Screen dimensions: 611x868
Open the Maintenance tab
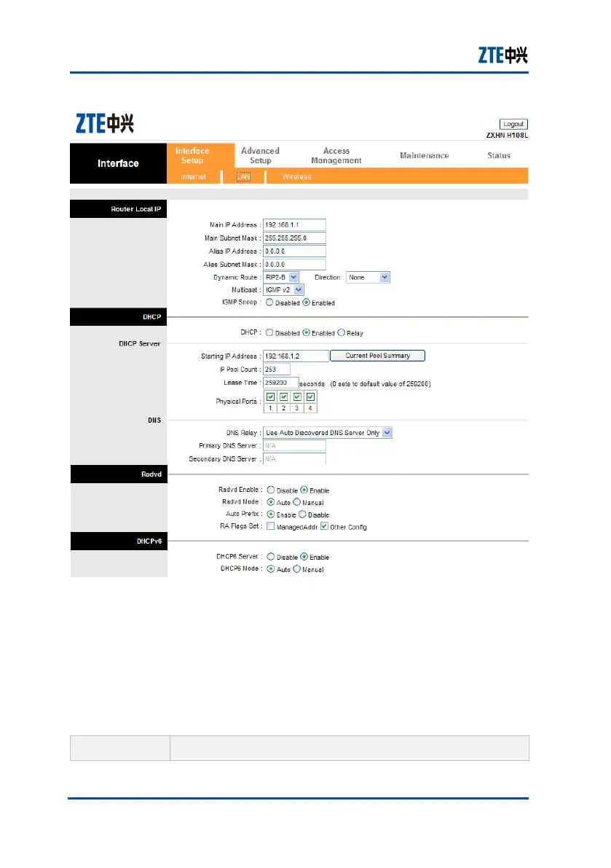[424, 155]
